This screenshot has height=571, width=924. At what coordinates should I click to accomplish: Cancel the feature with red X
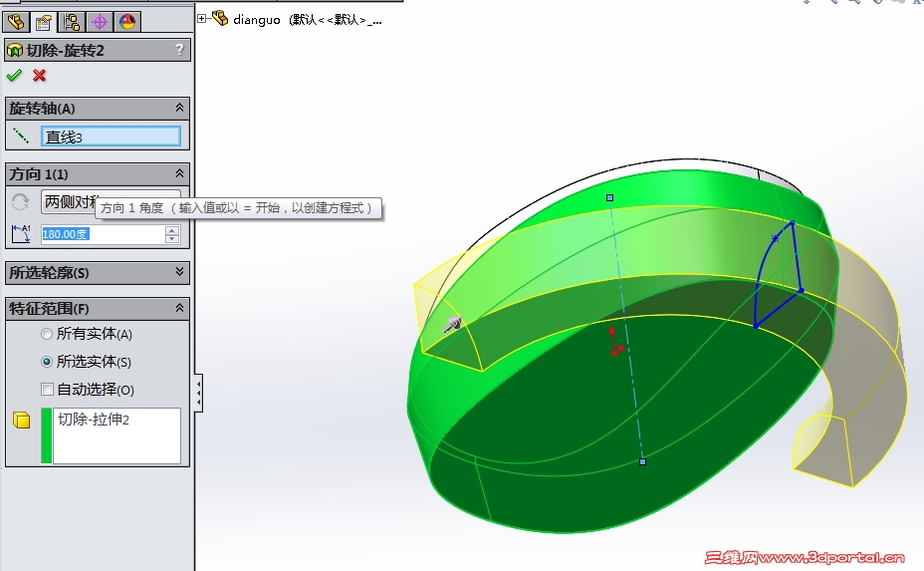pos(40,76)
